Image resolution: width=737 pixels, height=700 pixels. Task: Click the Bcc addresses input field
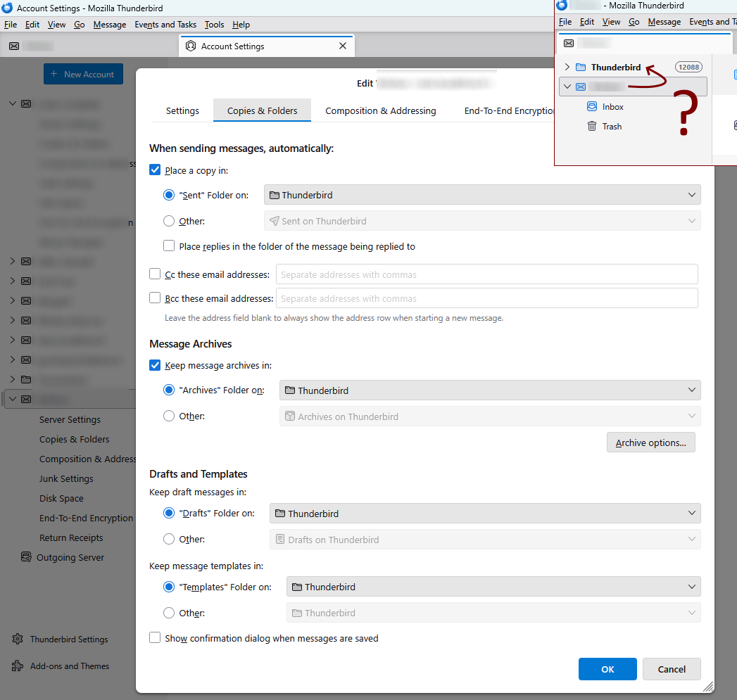[x=487, y=298]
